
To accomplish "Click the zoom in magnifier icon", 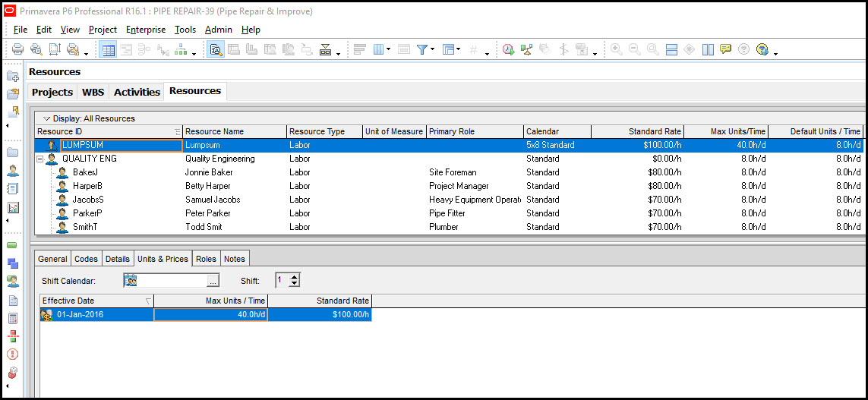I will [616, 49].
